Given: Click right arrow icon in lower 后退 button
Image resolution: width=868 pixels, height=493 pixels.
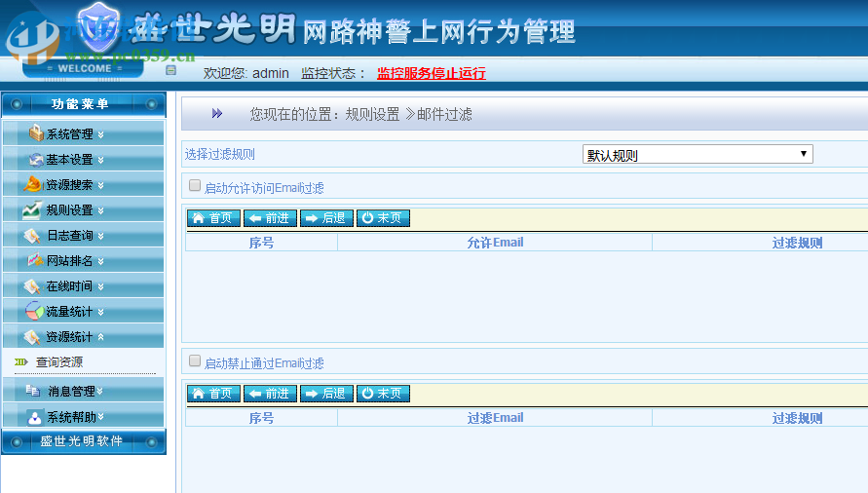Looking at the screenshot, I should pyautogui.click(x=312, y=394).
